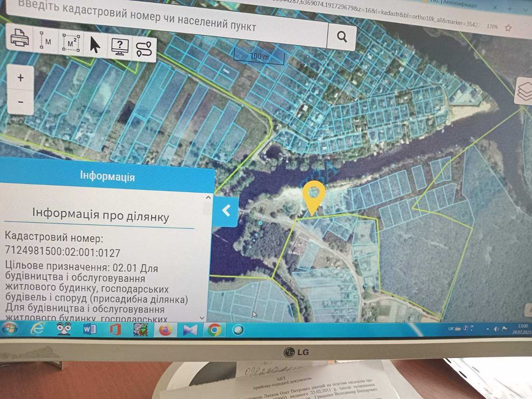Screen dimensions: 532x399
Task: Open the googly-eyes taskbar icon
Action: [64, 329]
